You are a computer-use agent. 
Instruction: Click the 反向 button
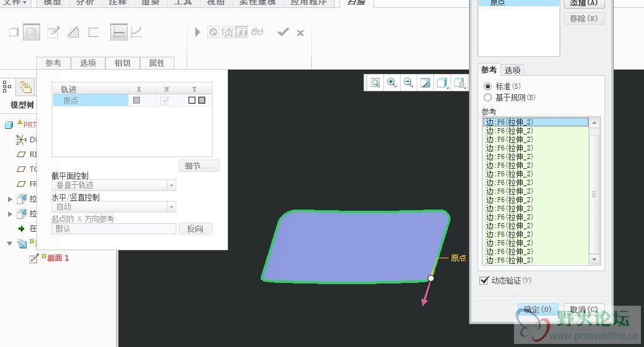195,229
